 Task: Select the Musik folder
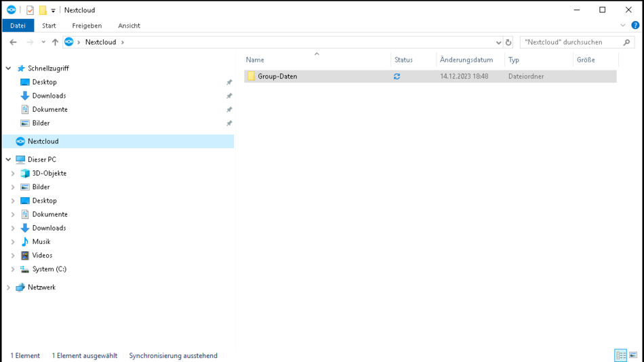[x=41, y=241]
